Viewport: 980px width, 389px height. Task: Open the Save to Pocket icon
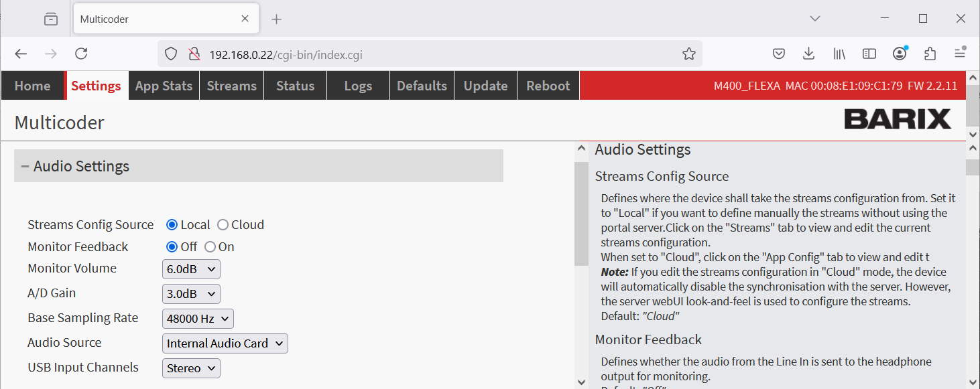[x=779, y=54]
